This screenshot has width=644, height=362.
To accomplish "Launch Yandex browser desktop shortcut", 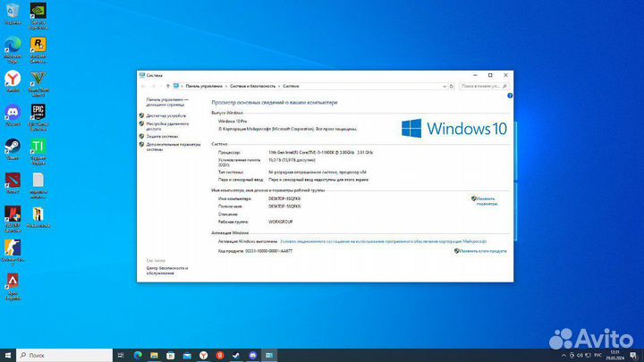I will coord(13,80).
